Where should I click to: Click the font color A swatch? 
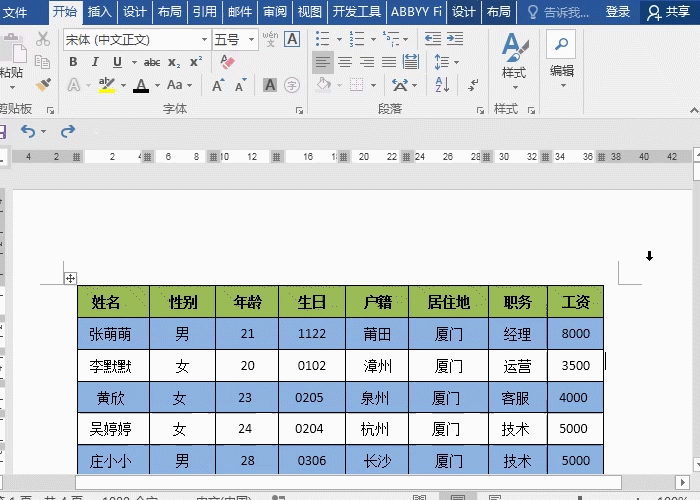coord(141,85)
